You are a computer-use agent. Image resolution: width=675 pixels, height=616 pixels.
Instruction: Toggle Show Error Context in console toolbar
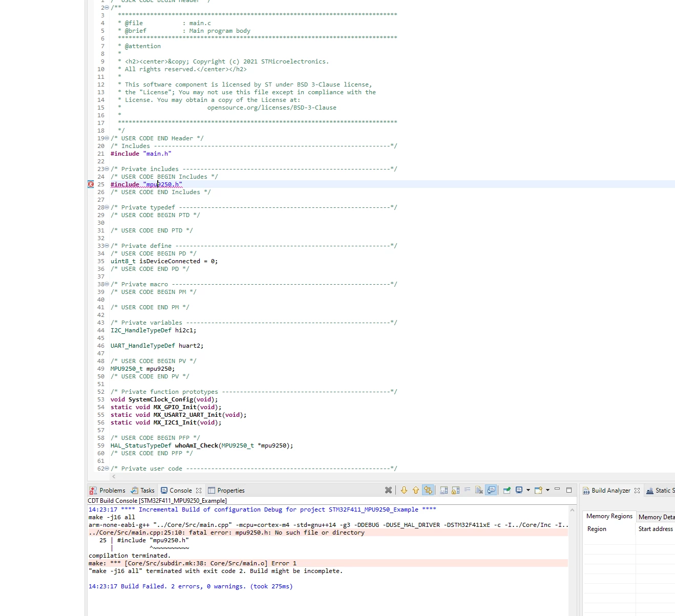tap(428, 490)
